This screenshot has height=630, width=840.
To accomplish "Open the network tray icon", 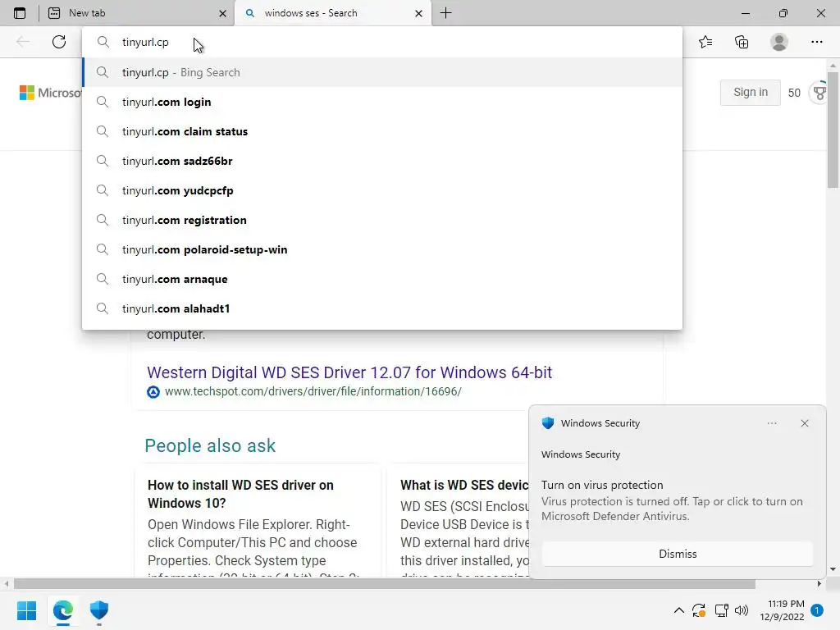I will point(721,610).
